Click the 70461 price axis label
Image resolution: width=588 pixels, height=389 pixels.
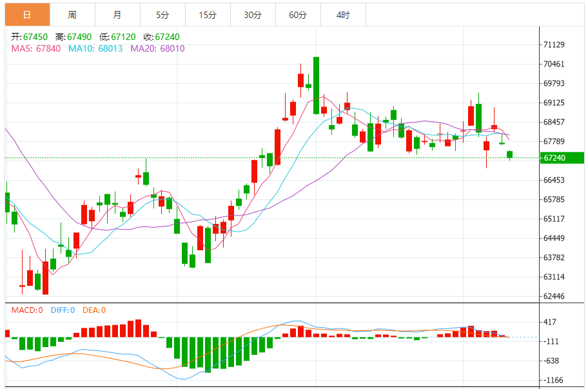point(554,64)
